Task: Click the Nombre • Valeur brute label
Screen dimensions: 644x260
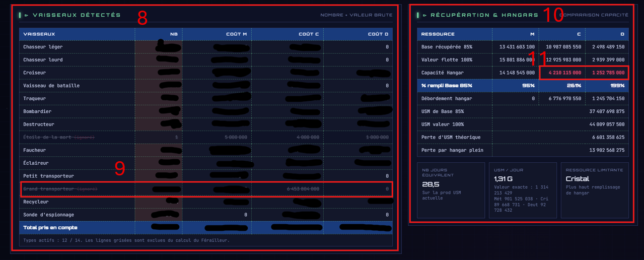Action: click(356, 15)
